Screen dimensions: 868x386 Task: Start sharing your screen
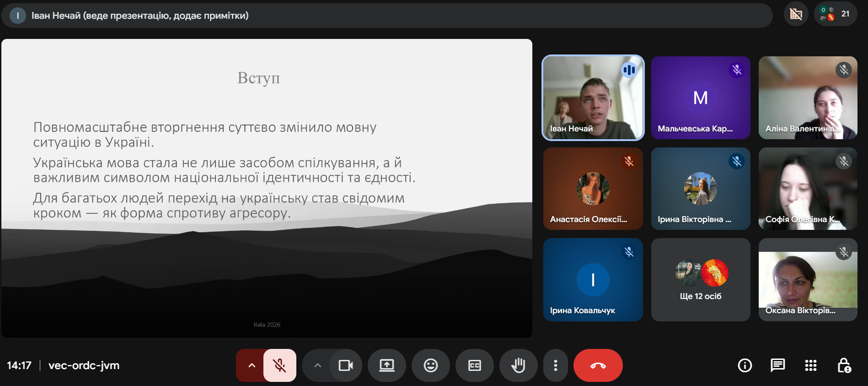[x=386, y=365]
